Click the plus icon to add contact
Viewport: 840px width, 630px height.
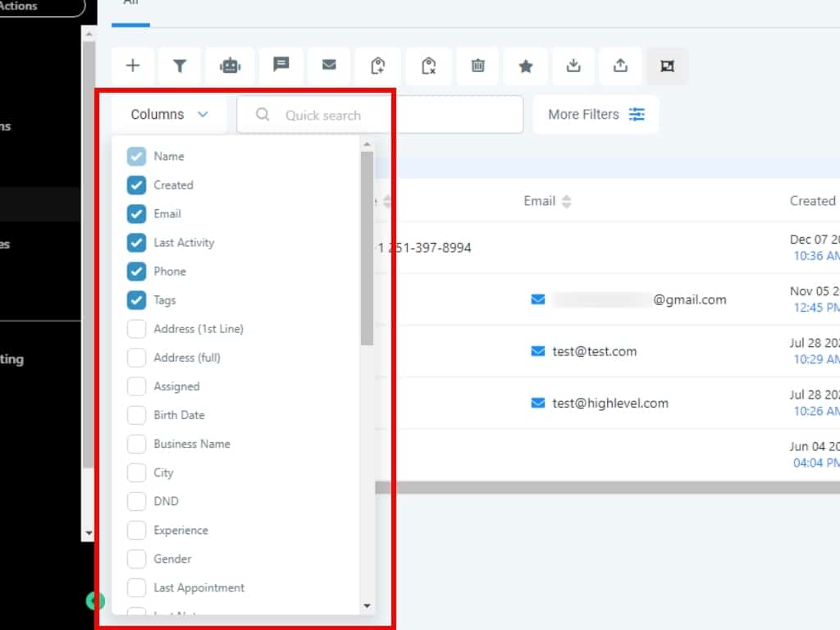[x=133, y=66]
